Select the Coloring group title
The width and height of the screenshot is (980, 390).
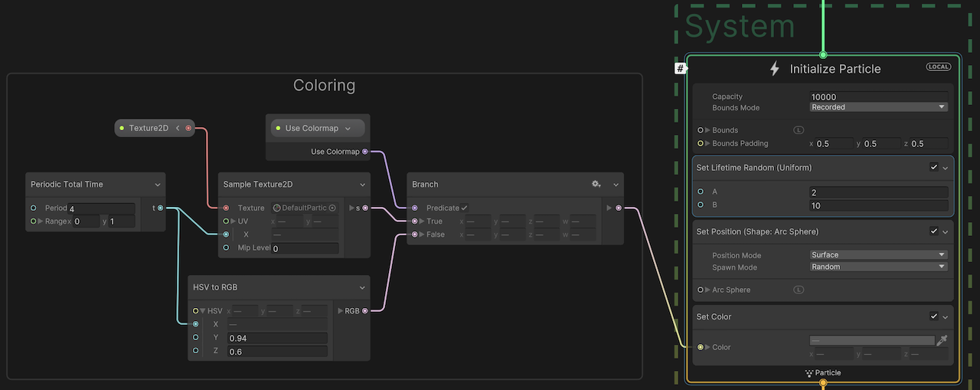coord(324,85)
